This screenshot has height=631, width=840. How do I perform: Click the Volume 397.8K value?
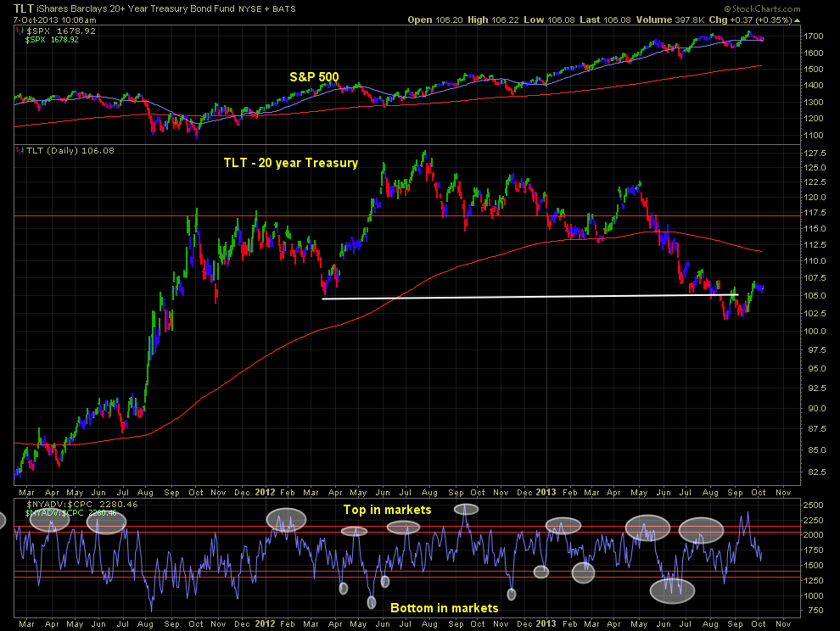click(670, 20)
